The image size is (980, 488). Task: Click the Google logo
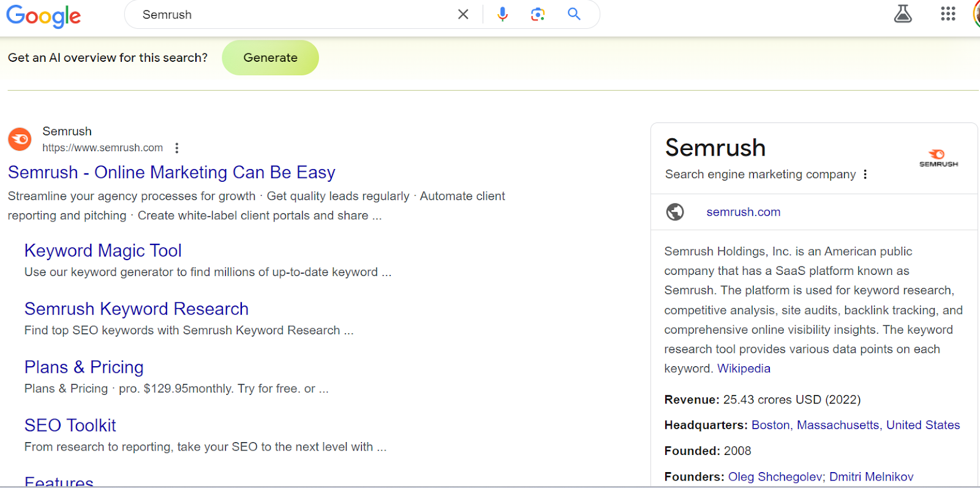click(43, 15)
